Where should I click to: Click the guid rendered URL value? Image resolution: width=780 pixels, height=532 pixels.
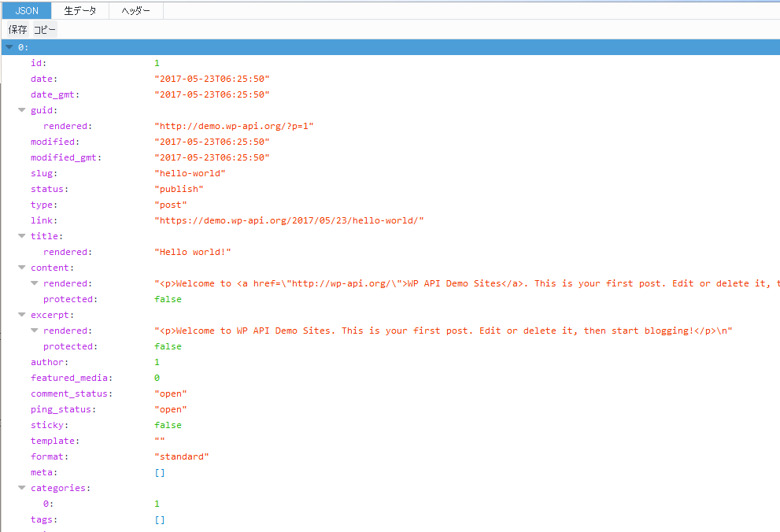pos(234,126)
